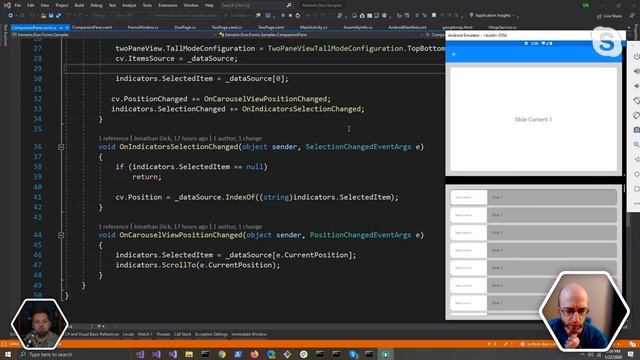Switch to TwoPage.xaml.cs tab
The height and width of the screenshot is (360, 640).
pos(227,27)
